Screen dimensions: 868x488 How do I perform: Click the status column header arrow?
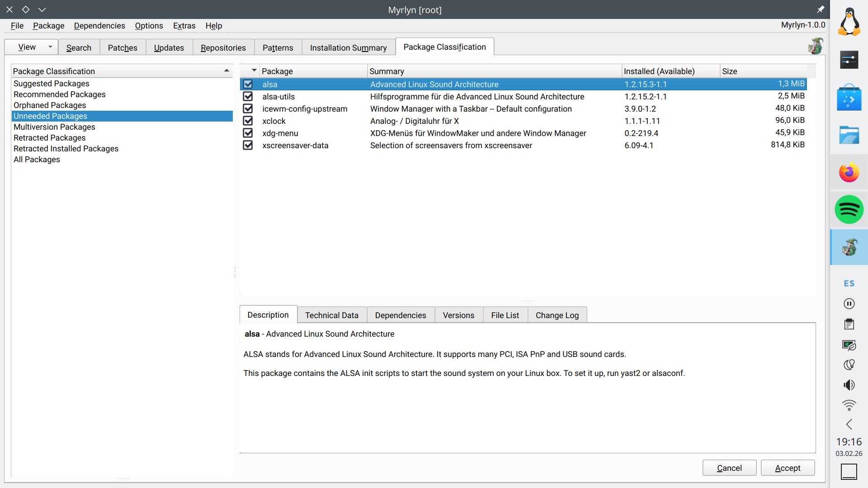254,70
